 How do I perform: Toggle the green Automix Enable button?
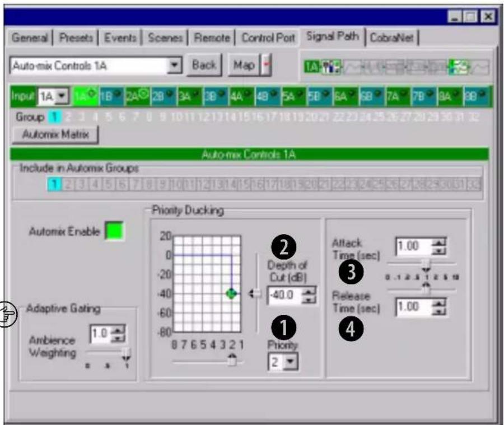(114, 231)
